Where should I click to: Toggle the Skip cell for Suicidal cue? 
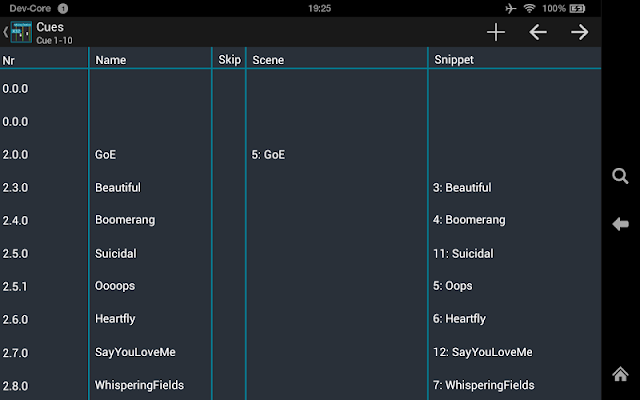pyautogui.click(x=229, y=253)
